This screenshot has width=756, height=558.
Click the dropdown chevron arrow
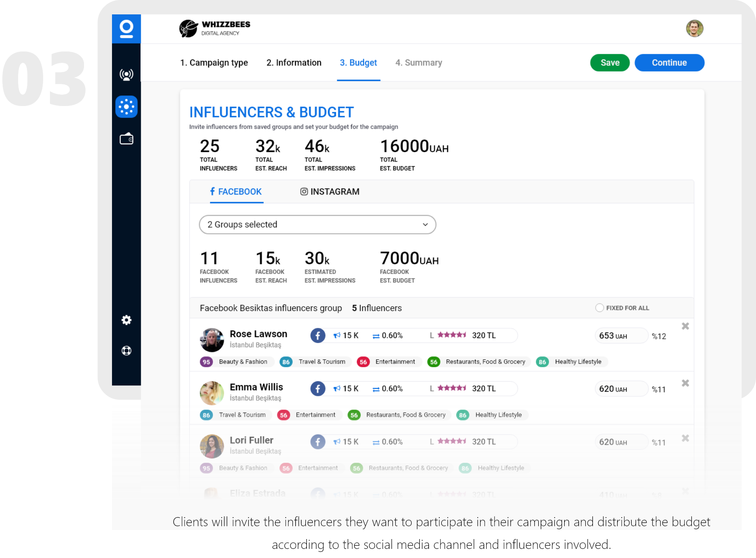click(x=425, y=224)
